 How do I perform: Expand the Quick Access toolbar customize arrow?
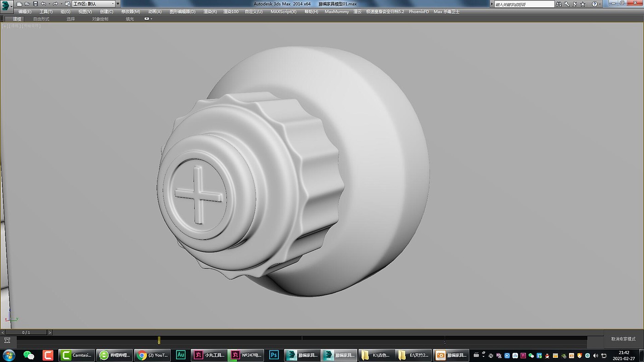coord(118,4)
